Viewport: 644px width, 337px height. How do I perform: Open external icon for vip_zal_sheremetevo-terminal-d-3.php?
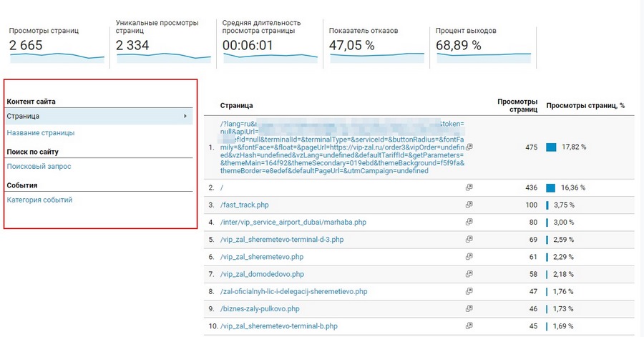pyautogui.click(x=469, y=239)
